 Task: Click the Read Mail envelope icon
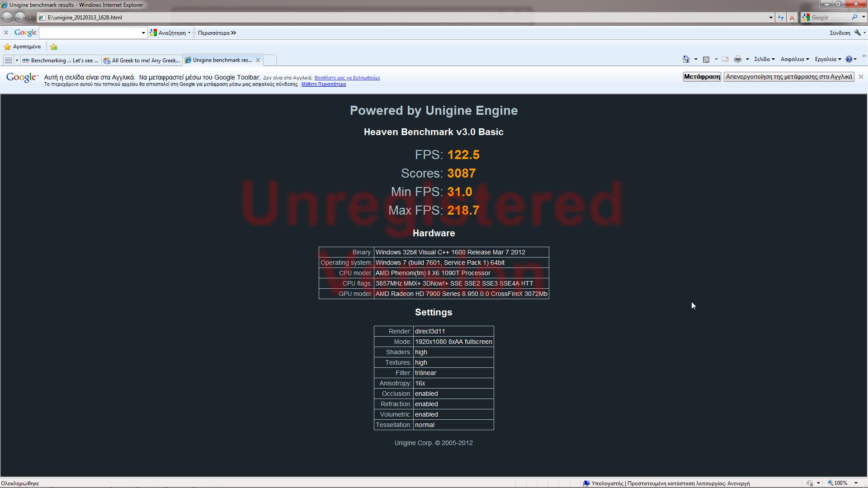tap(725, 59)
